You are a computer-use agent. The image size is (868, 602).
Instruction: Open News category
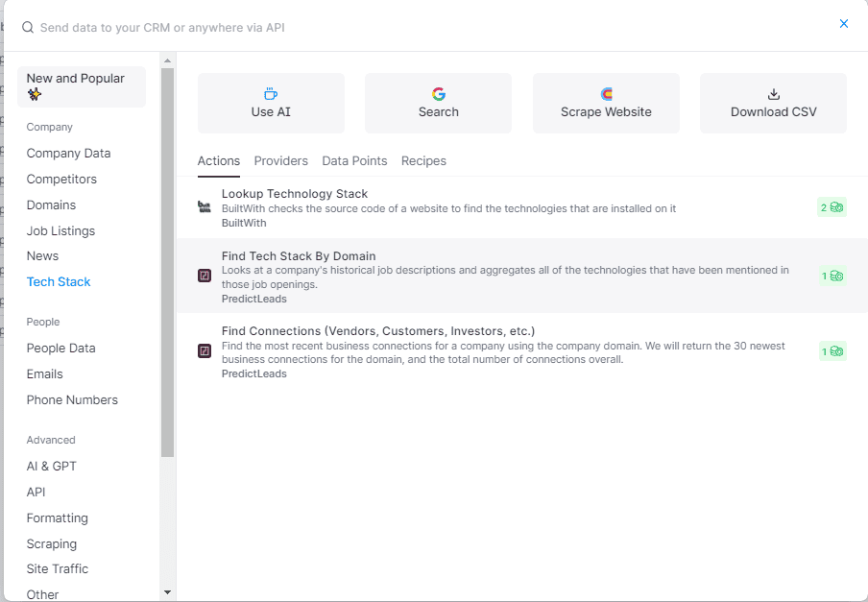pos(42,256)
